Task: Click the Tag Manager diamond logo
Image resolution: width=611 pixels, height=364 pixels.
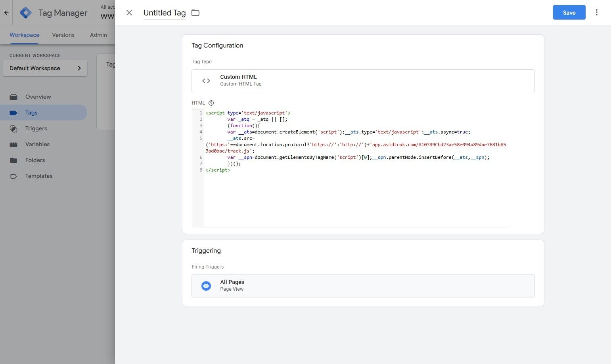Action: pyautogui.click(x=25, y=12)
